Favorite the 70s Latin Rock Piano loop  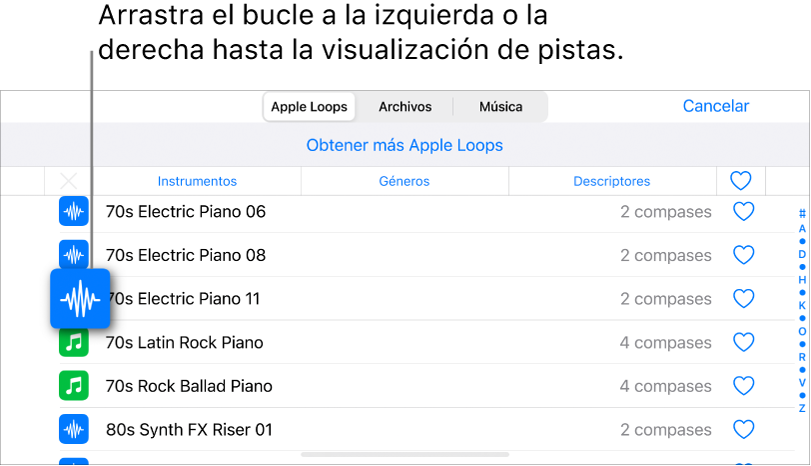tap(743, 342)
